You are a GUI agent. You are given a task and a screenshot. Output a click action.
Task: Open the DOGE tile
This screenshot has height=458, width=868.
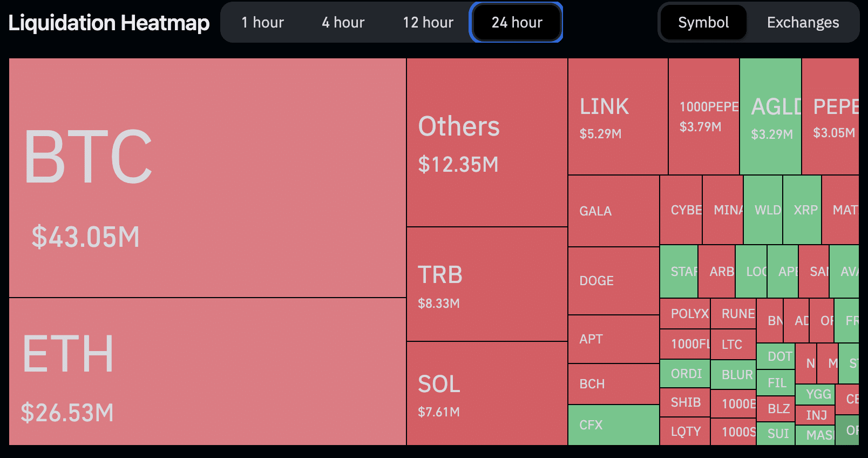(x=613, y=281)
